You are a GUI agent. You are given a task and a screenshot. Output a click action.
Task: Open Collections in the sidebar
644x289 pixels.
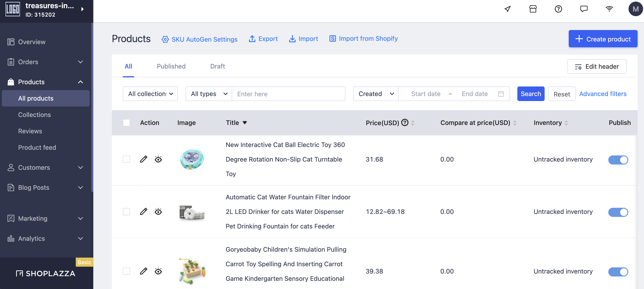pos(35,115)
